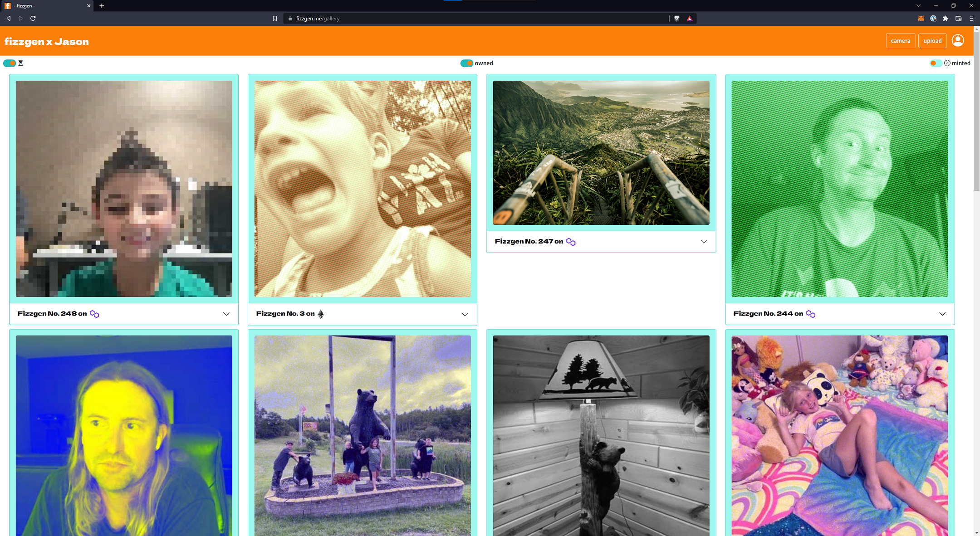Viewport: 980px width, 536px height.
Task: Open the user profile account icon
Action: [x=958, y=41]
